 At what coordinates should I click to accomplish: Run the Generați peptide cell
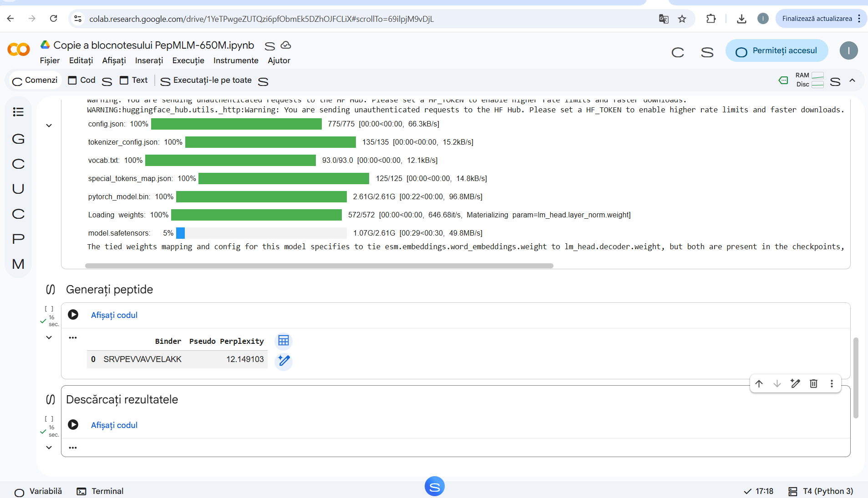(x=73, y=315)
